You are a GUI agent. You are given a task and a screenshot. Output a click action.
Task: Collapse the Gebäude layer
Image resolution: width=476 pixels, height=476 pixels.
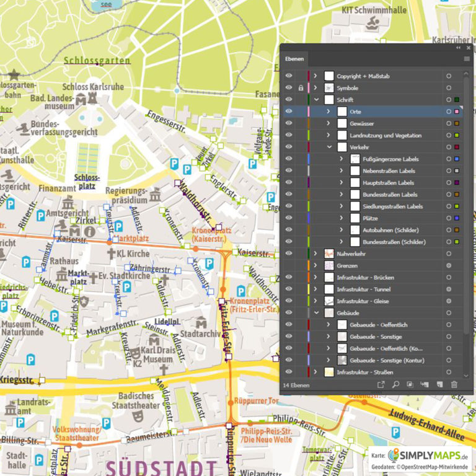[x=316, y=313]
